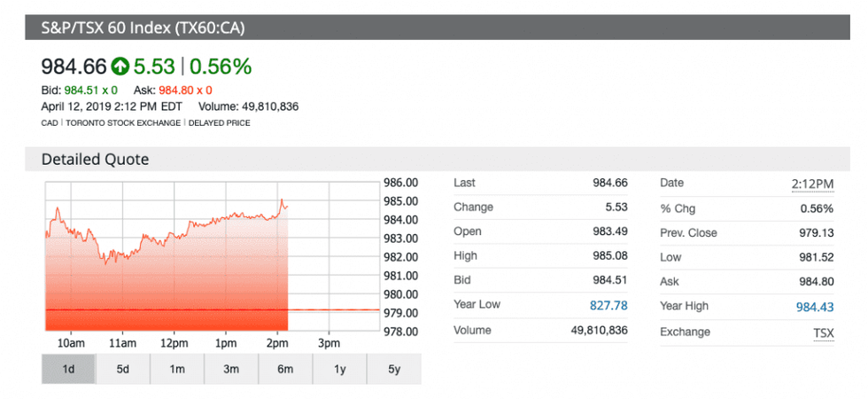Switch chart to 5d range
This screenshot has height=399, width=868.
coord(122,369)
